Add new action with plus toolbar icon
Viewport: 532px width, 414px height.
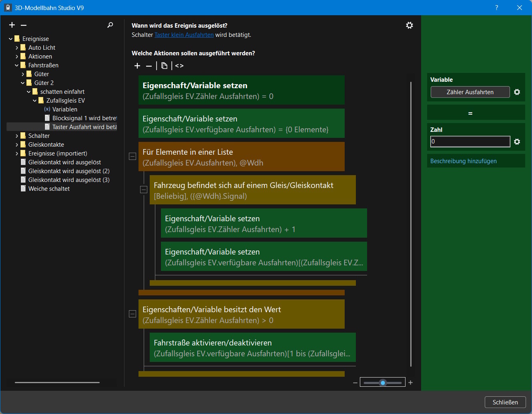137,66
